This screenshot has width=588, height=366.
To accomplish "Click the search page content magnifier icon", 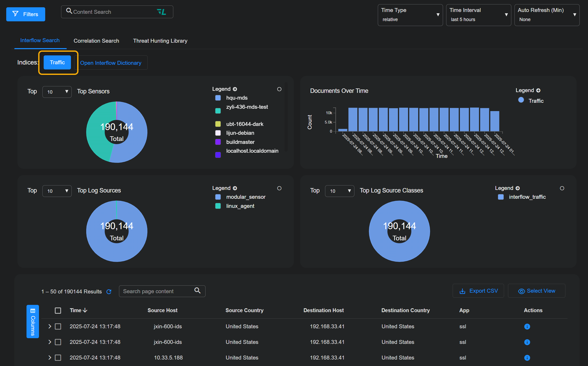I will coord(197,291).
